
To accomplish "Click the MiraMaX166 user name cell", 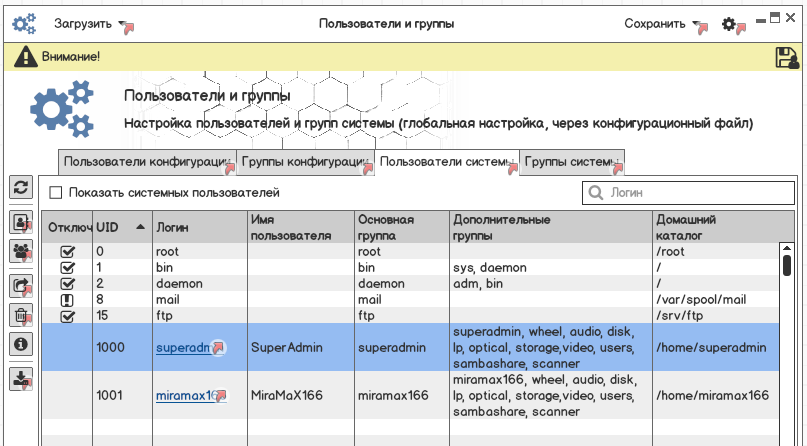I will point(301,395).
